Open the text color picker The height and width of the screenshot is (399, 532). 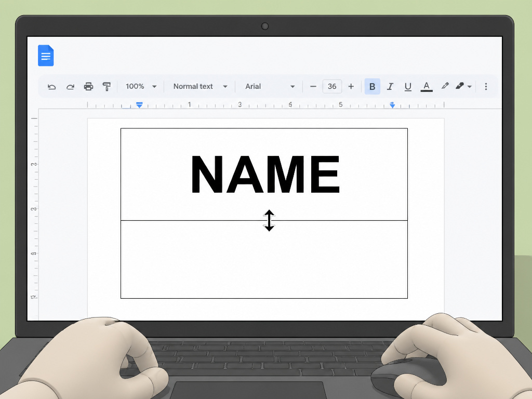click(x=427, y=87)
